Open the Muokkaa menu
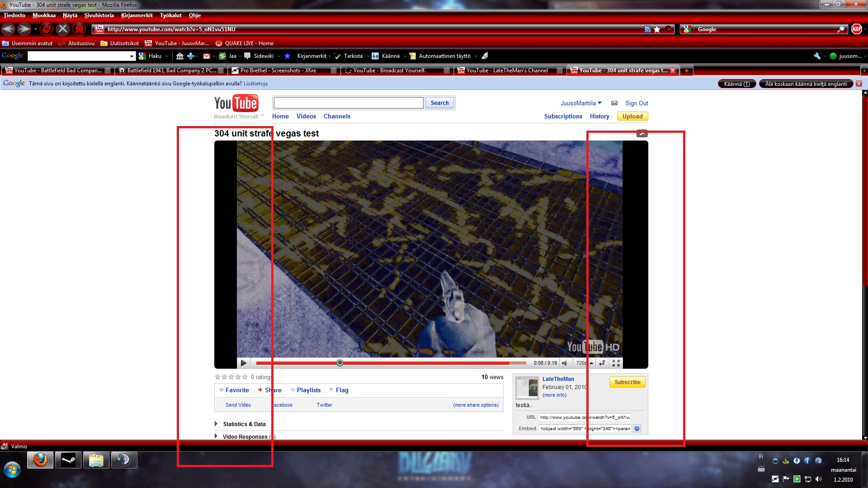 click(x=44, y=15)
